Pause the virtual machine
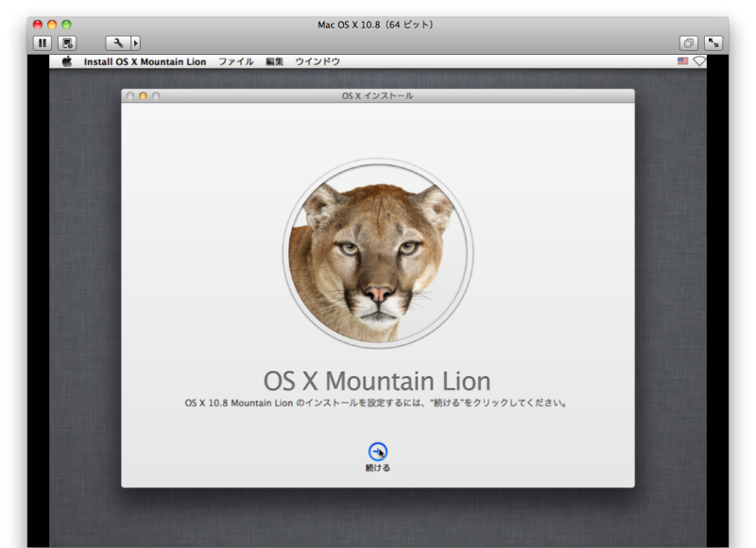 point(43,43)
